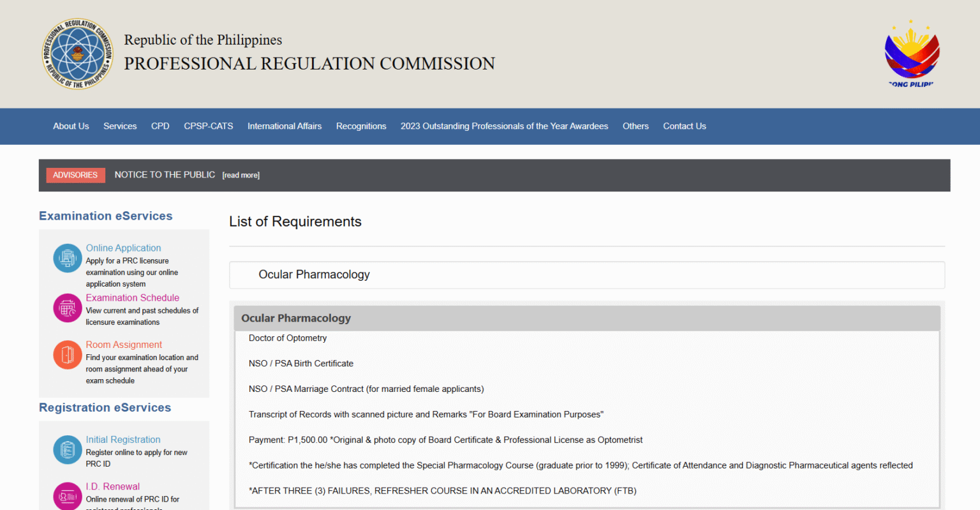Open 2023 Outstanding Professionals Awardees page
The height and width of the screenshot is (510, 980).
pyautogui.click(x=504, y=126)
